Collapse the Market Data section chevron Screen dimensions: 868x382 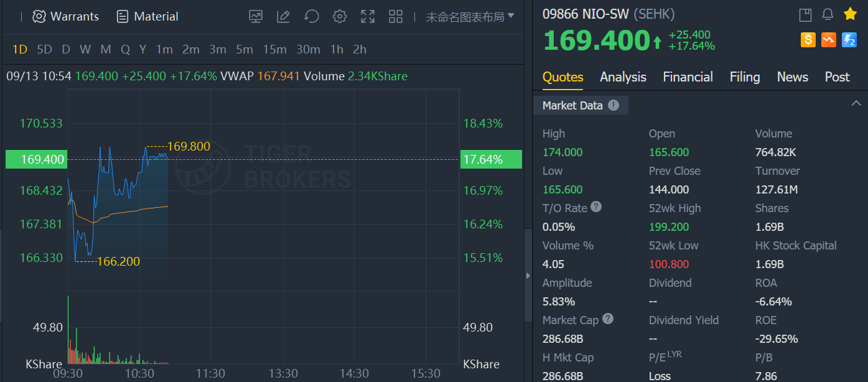click(x=856, y=104)
